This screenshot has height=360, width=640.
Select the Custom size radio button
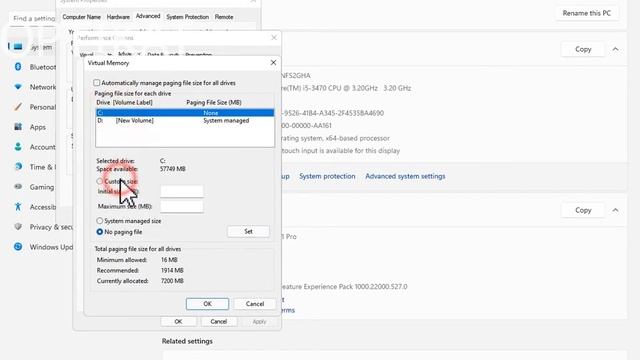click(x=100, y=181)
